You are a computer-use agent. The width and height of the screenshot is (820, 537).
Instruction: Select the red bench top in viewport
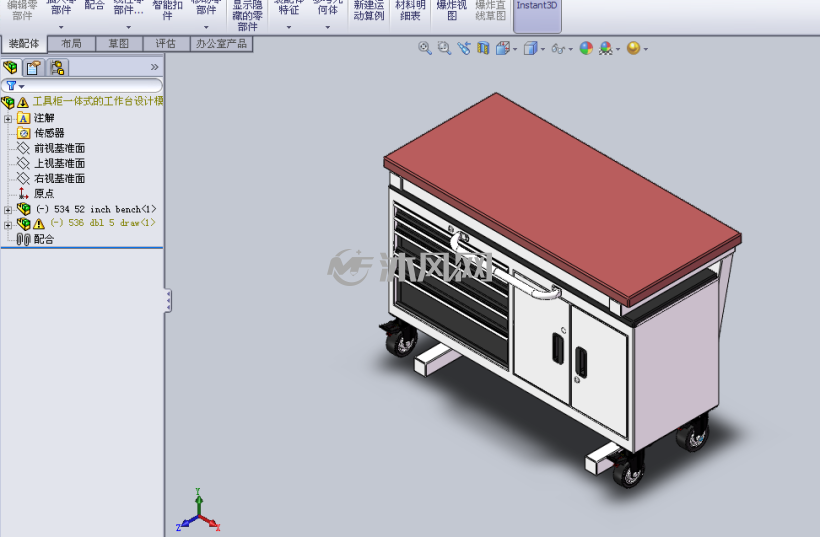(562, 196)
